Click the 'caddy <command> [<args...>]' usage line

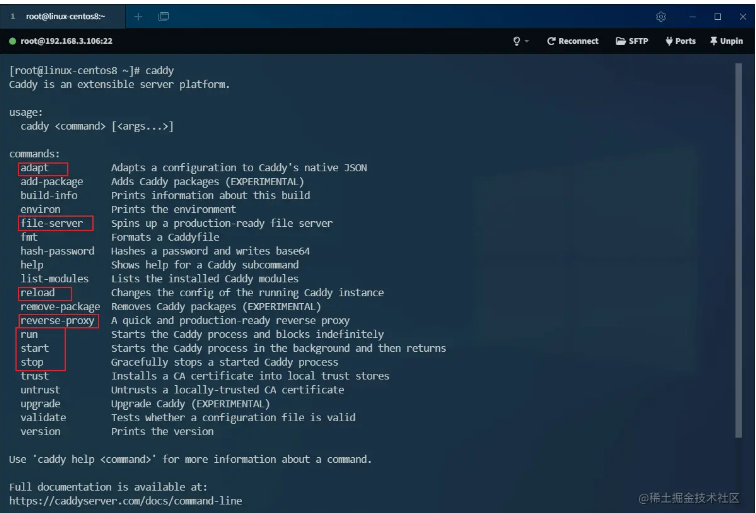pos(97,126)
